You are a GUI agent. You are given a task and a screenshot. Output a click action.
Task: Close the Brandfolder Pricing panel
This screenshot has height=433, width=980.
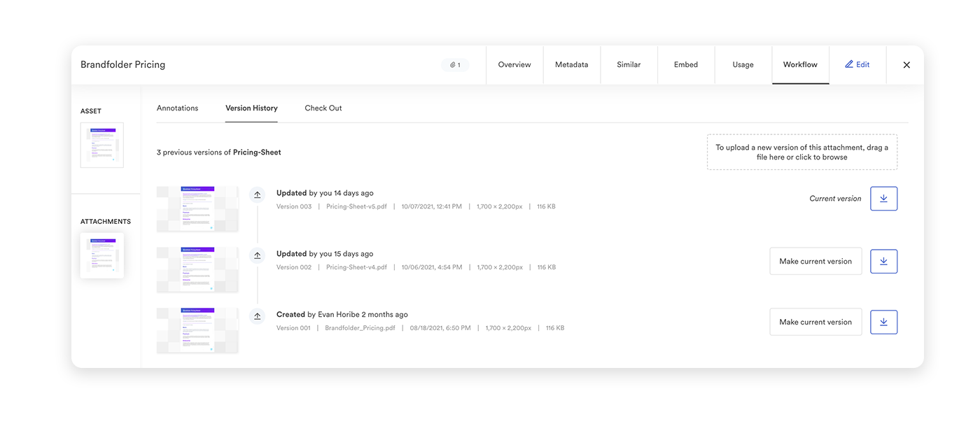point(906,65)
